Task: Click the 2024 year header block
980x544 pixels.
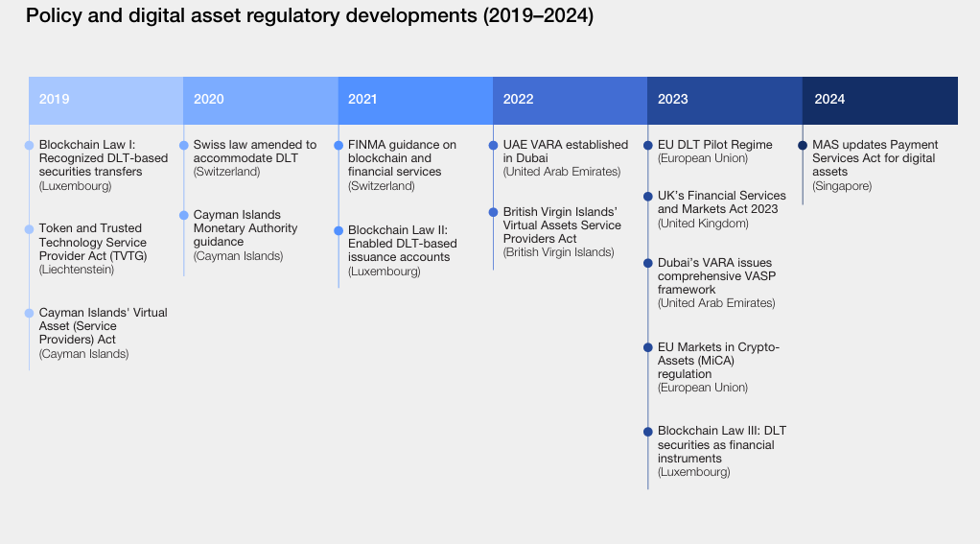Action: coord(880,100)
